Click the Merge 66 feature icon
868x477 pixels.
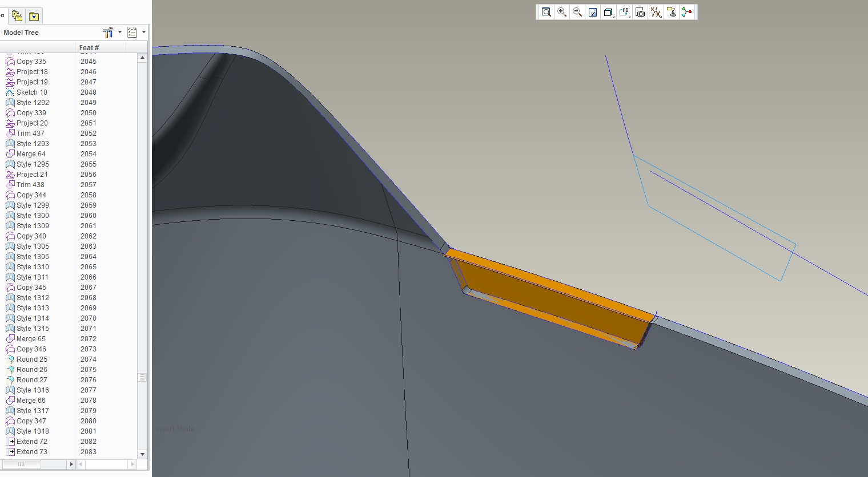point(10,401)
